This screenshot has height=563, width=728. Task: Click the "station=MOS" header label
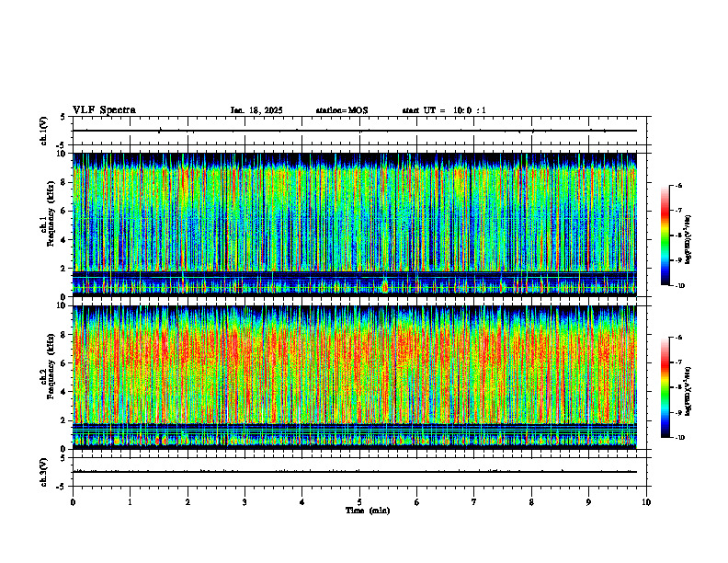coord(342,110)
